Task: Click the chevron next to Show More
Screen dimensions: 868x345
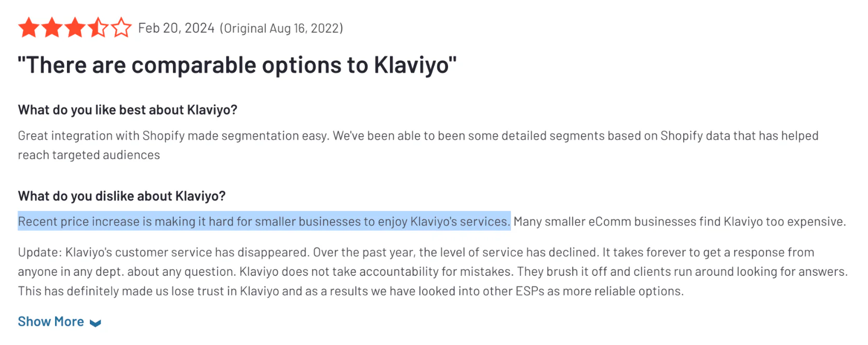Action: 95,323
